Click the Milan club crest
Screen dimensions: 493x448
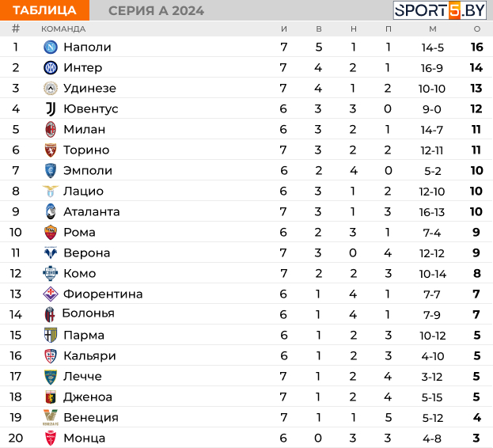[51, 130]
